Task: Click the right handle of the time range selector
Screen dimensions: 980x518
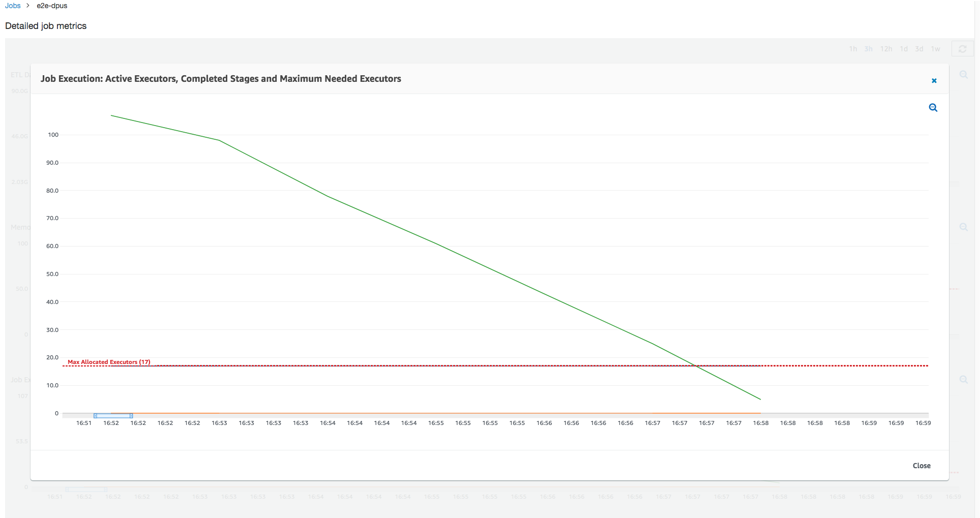Action: tap(131, 416)
